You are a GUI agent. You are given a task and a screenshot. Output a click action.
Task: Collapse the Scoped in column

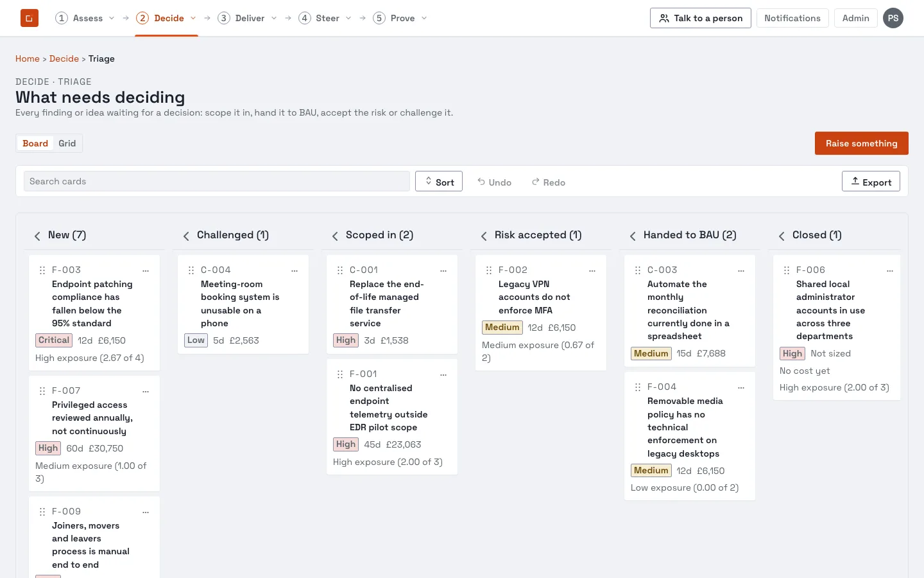point(335,236)
